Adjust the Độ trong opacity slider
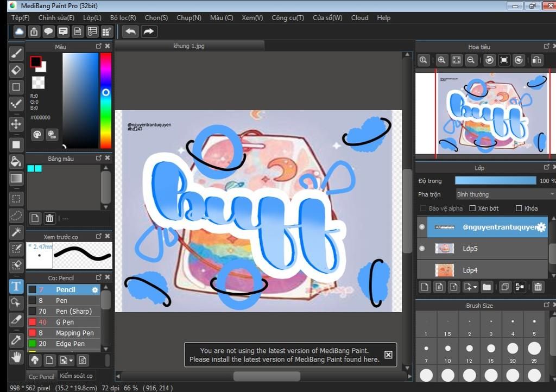556x392 pixels. pyautogui.click(x=495, y=181)
